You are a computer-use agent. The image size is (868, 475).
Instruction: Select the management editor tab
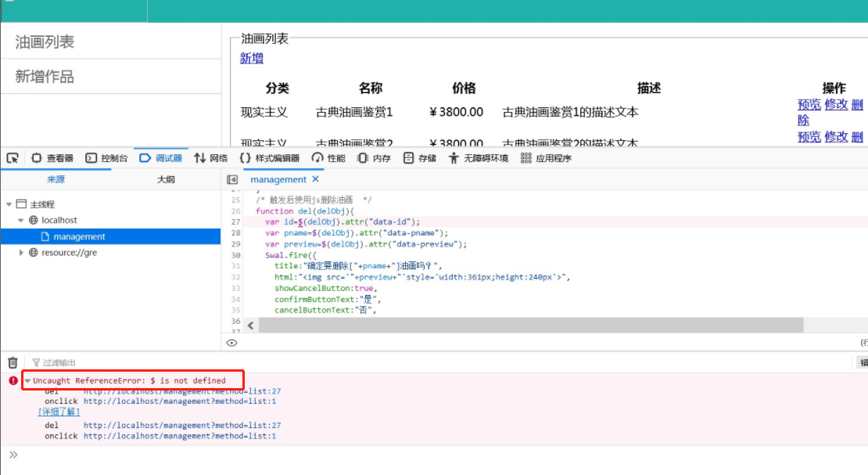tap(278, 179)
